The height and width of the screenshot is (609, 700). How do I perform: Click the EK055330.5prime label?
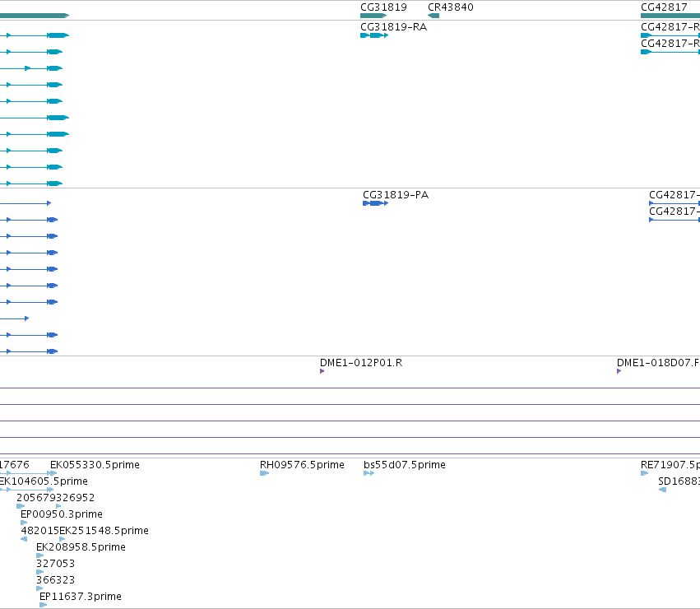pyautogui.click(x=95, y=465)
